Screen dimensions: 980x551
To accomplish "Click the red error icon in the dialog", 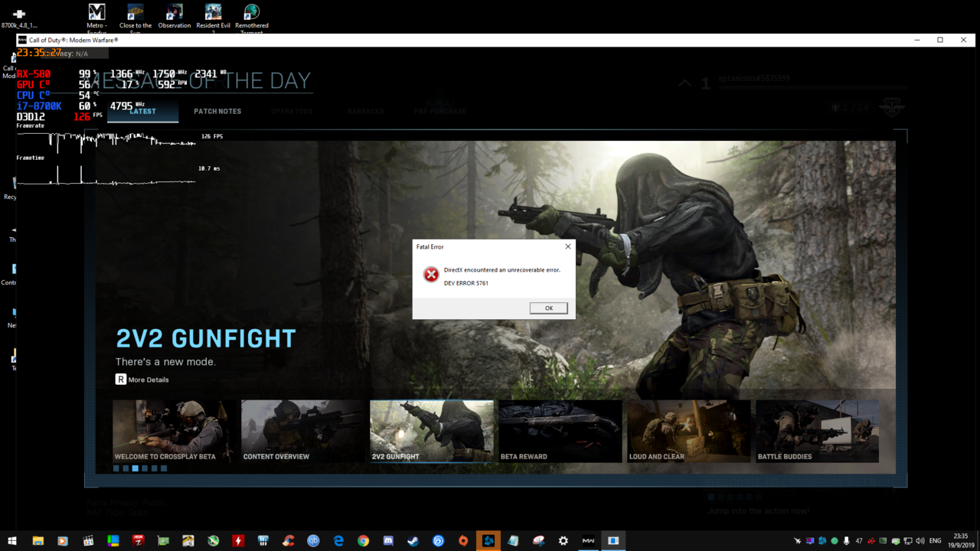I will (x=431, y=275).
